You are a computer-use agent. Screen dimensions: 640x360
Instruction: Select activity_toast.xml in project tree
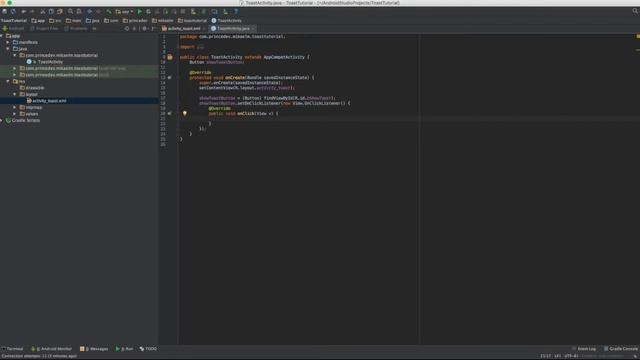point(47,101)
